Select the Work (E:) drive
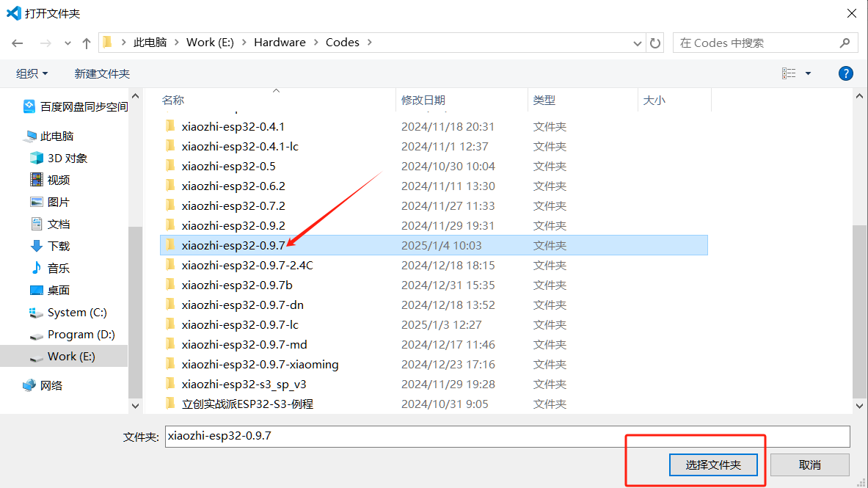Screen dimensions: 868x488 pyautogui.click(x=70, y=357)
